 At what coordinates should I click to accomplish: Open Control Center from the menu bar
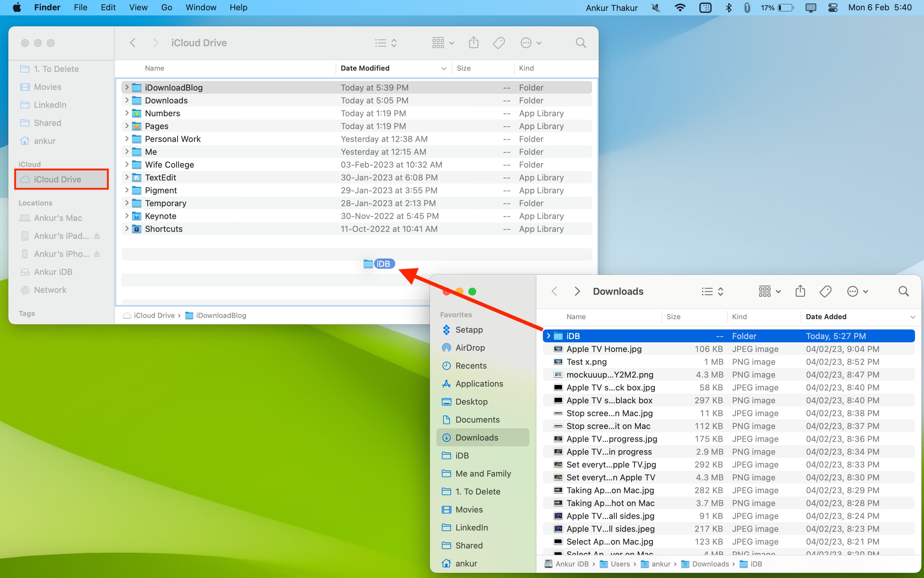(x=833, y=8)
